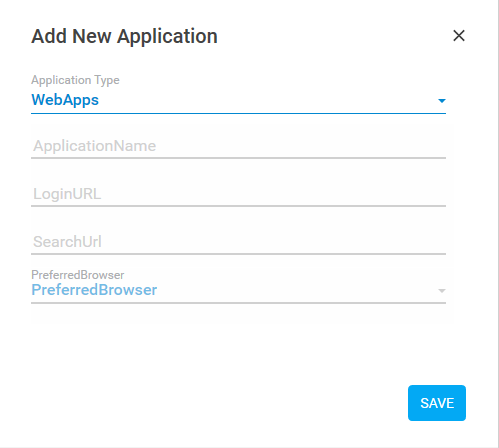Expand the PreferredBrowser selection dropdown
The width and height of the screenshot is (499, 448).
(238, 290)
